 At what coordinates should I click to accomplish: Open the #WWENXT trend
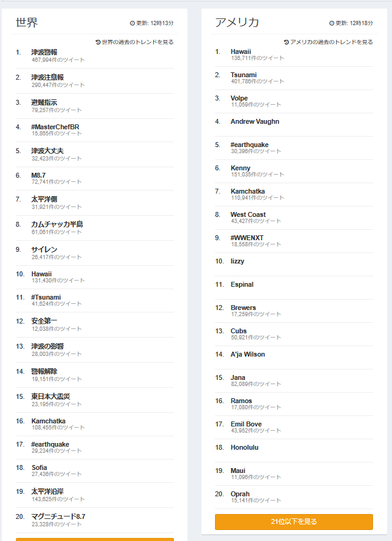coord(247,238)
